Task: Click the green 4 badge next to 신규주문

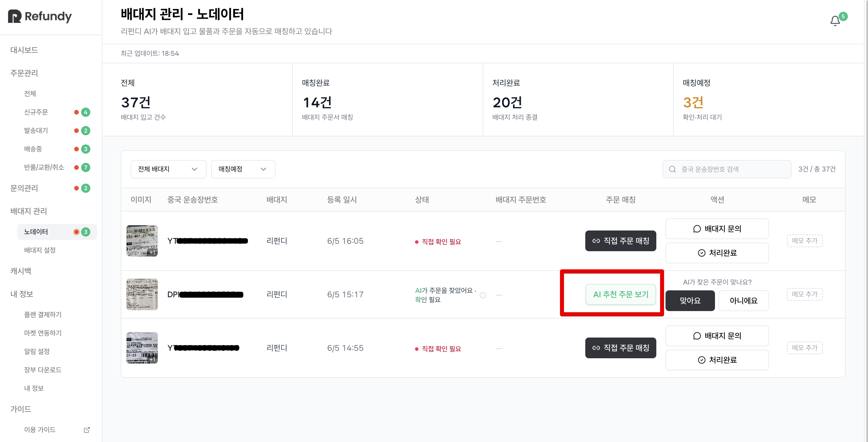Action: (x=86, y=112)
